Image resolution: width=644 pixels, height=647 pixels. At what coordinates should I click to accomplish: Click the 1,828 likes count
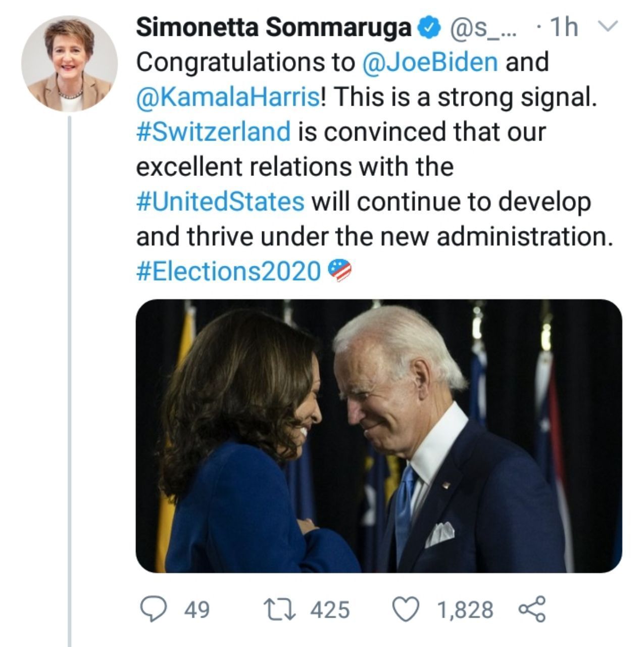point(465,610)
